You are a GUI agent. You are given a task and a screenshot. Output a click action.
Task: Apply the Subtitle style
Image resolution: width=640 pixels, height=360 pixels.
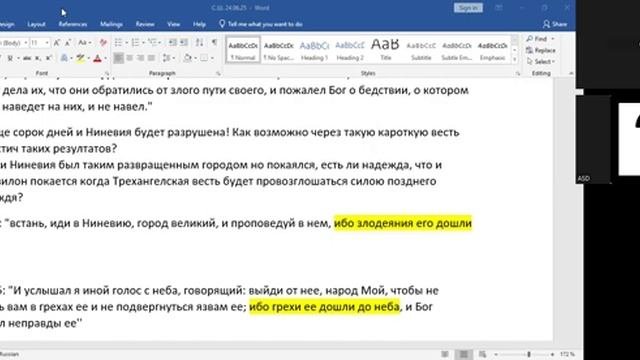tap(421, 50)
